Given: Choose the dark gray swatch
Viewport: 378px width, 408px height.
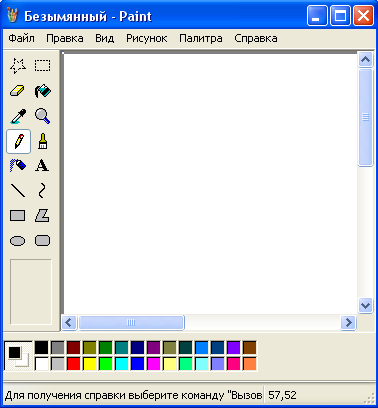Looking at the screenshot, I should (58, 348).
